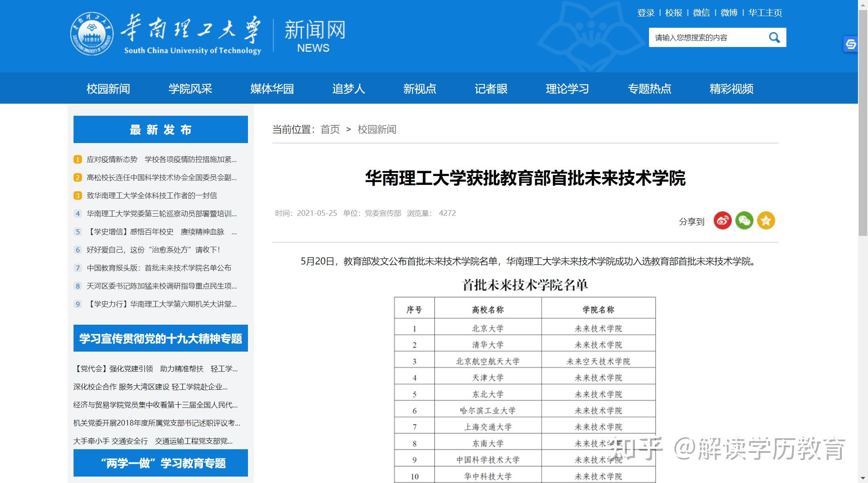Open 媒体华园 navigation menu
This screenshot has height=483, width=868.
[272, 88]
